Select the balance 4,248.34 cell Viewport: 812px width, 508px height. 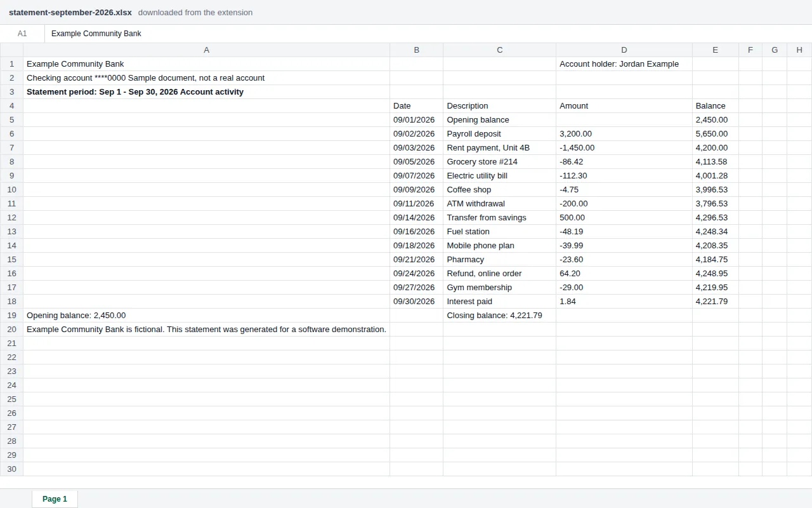716,232
